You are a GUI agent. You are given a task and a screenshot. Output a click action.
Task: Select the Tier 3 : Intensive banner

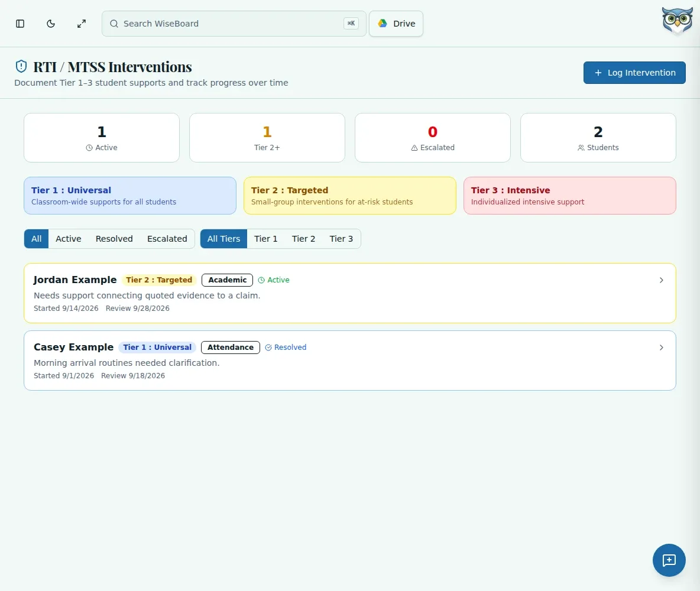570,196
